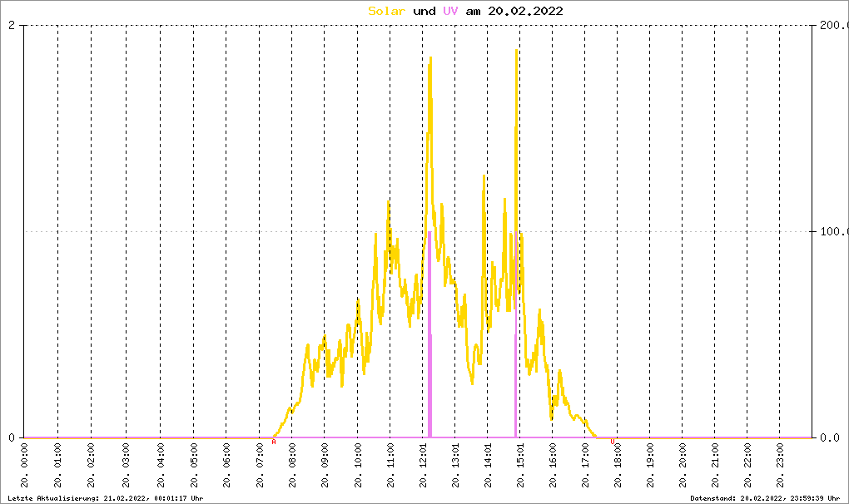The height and width of the screenshot is (504, 849).
Task: Click the time label '20. 16:00'
Action: (x=553, y=466)
